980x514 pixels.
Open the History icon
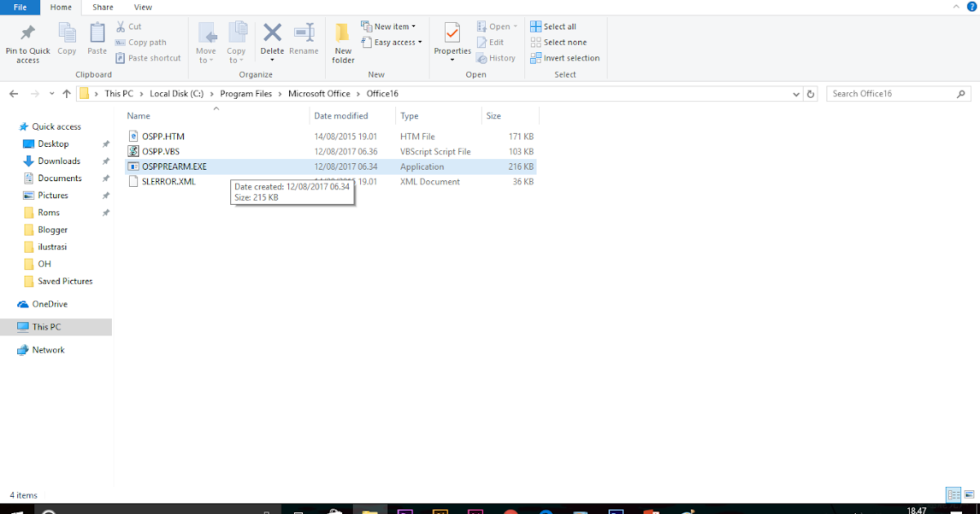coord(496,57)
